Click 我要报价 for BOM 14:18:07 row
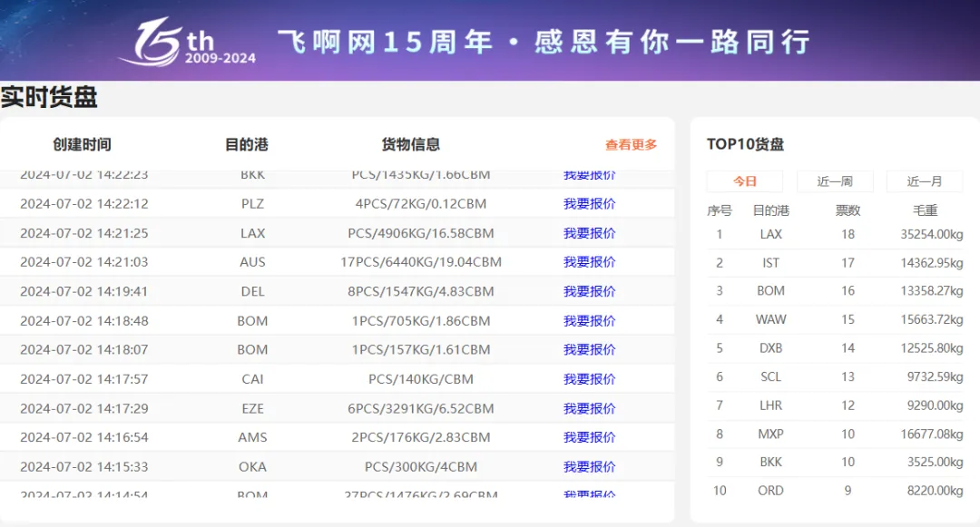 (x=590, y=349)
